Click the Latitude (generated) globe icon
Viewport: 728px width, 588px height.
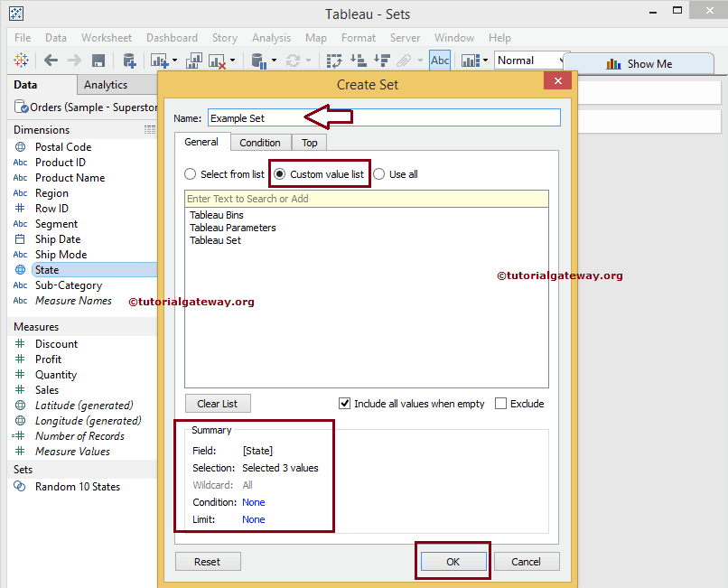click(x=21, y=405)
